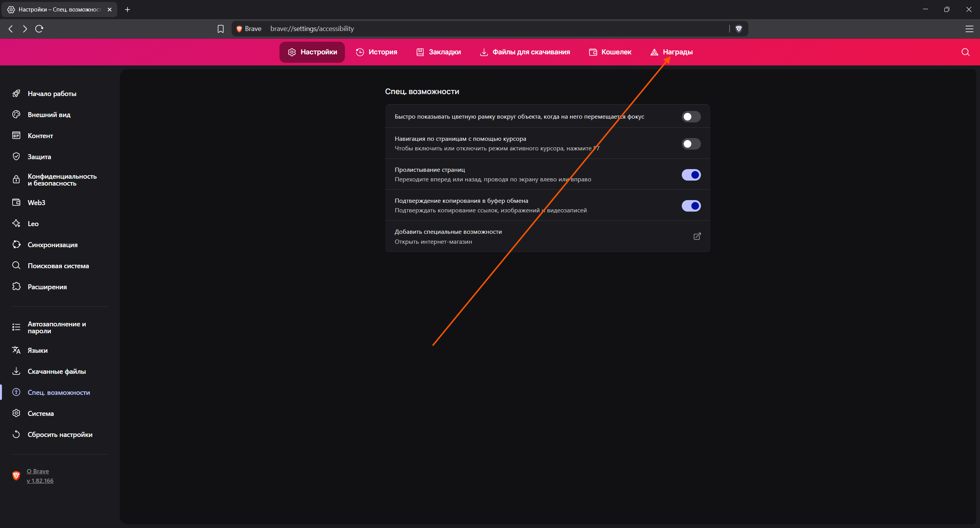Reload the current page
The width and height of the screenshot is (980, 528).
39,29
